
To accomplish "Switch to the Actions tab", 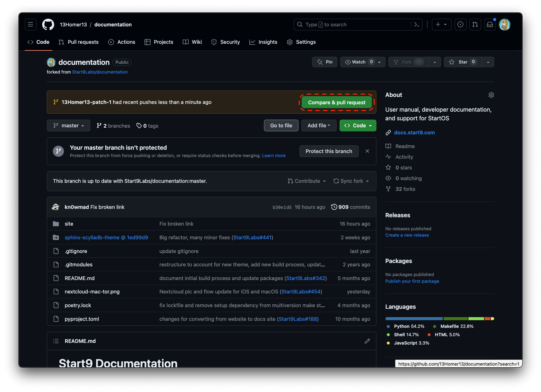I will (122, 42).
